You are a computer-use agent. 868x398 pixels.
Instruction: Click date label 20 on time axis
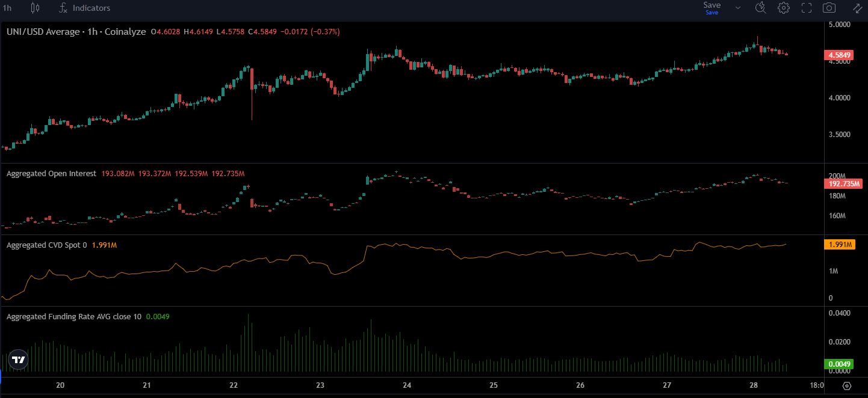[60, 385]
